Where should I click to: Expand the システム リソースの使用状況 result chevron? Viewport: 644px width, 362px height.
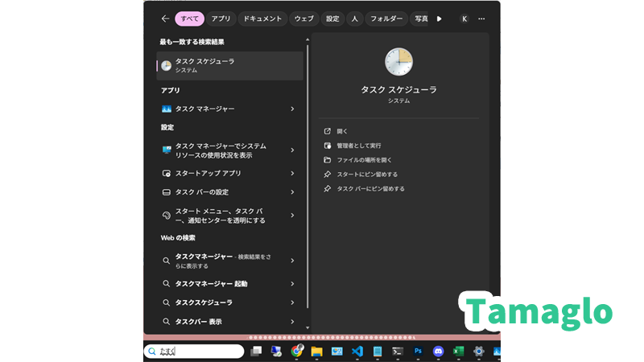tap(292, 150)
